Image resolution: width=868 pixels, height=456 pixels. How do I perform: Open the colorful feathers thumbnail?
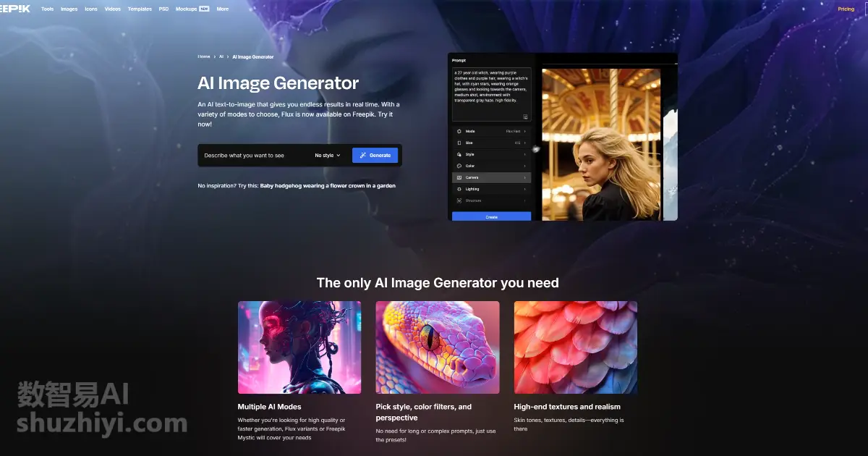click(576, 347)
